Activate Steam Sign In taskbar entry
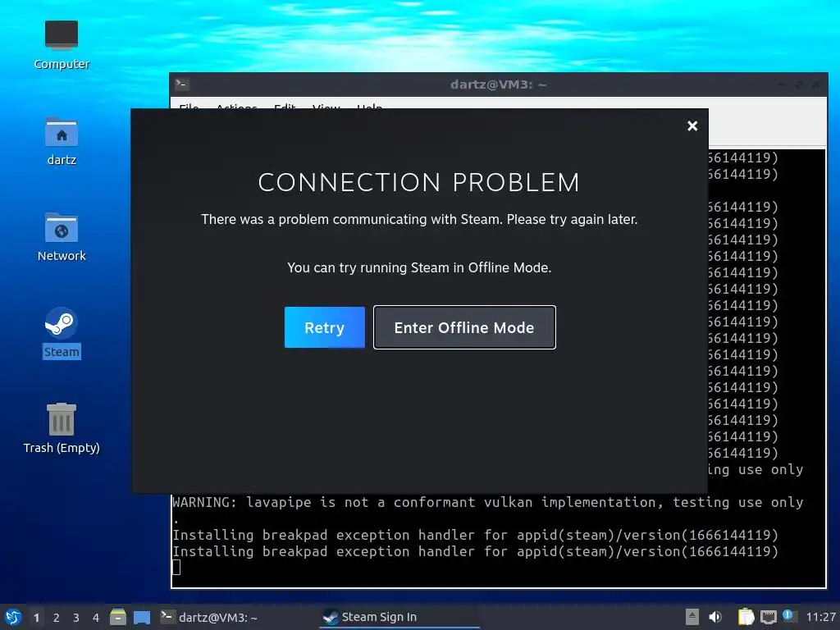 pos(399,617)
